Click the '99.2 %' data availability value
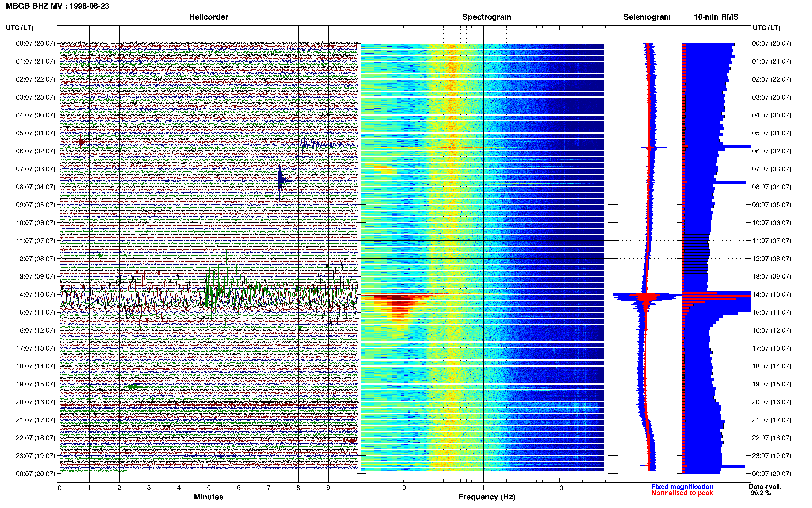This screenshot has height=508, width=812. [761, 493]
